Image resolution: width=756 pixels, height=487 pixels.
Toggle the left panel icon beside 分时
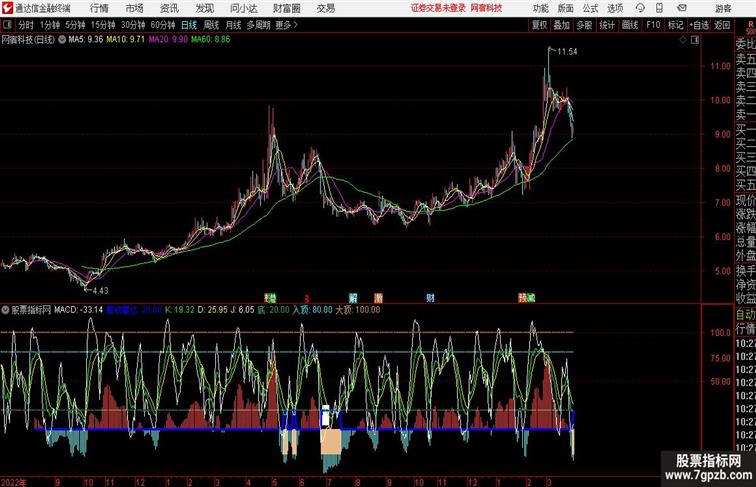tap(7, 25)
